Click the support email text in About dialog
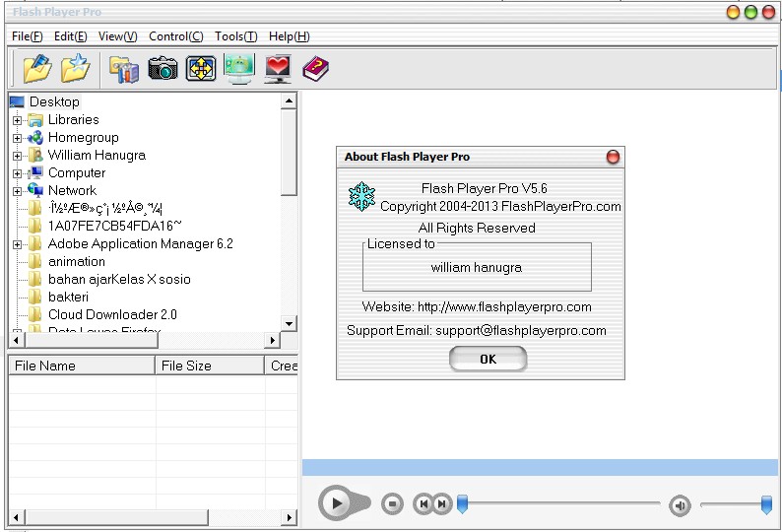 coord(521,330)
